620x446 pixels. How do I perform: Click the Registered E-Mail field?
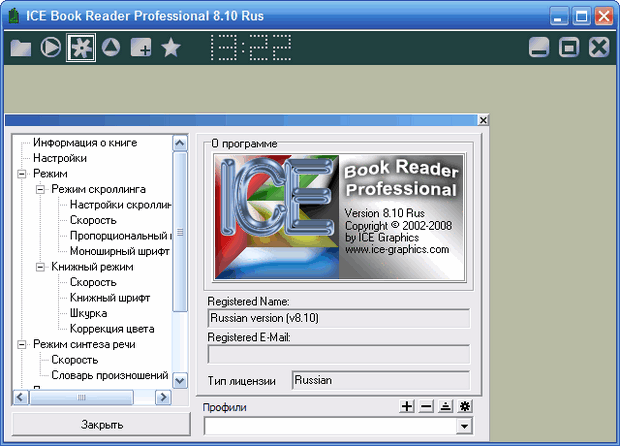click(339, 354)
